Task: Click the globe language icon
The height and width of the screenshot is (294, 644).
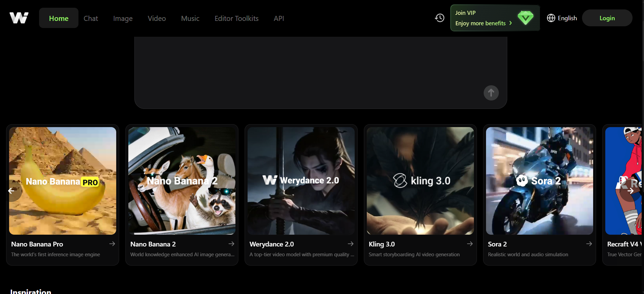Action: click(x=551, y=18)
